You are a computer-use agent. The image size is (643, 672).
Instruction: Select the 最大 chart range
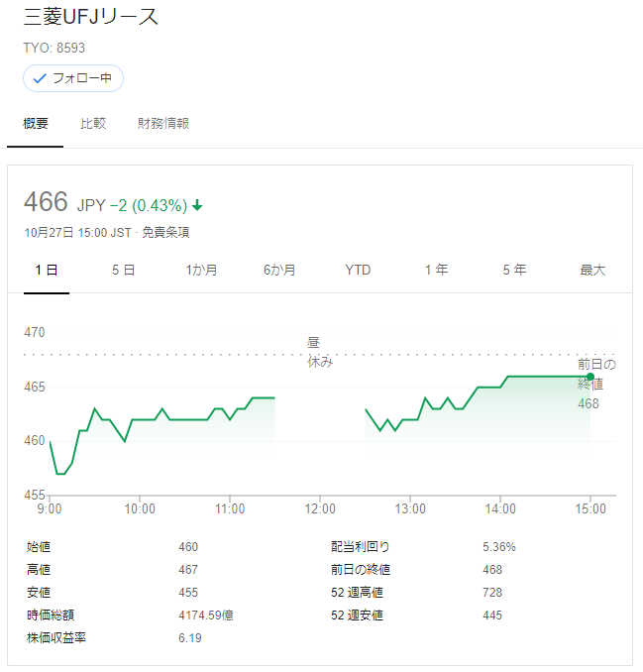(592, 270)
